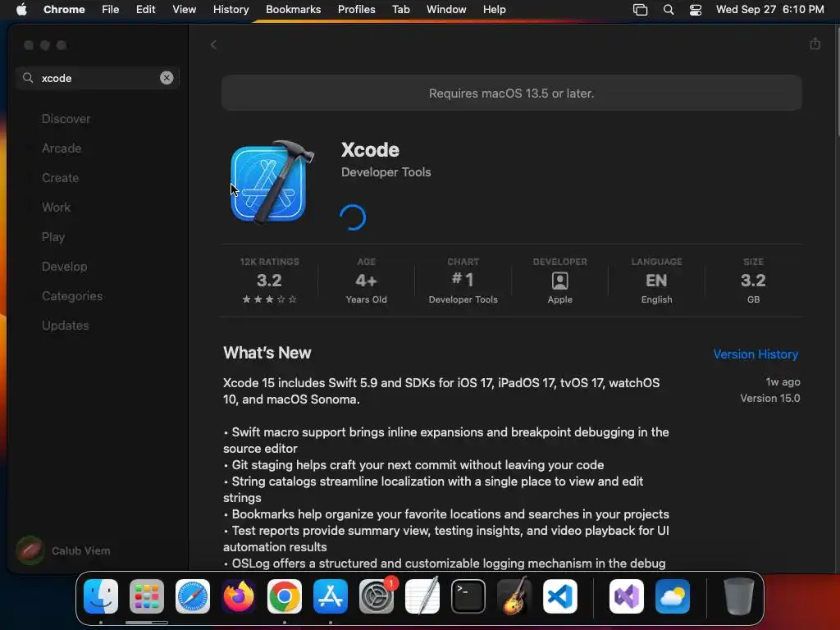Open the Apple developer profile icon
Screen dimensions: 840x630
(x=559, y=281)
